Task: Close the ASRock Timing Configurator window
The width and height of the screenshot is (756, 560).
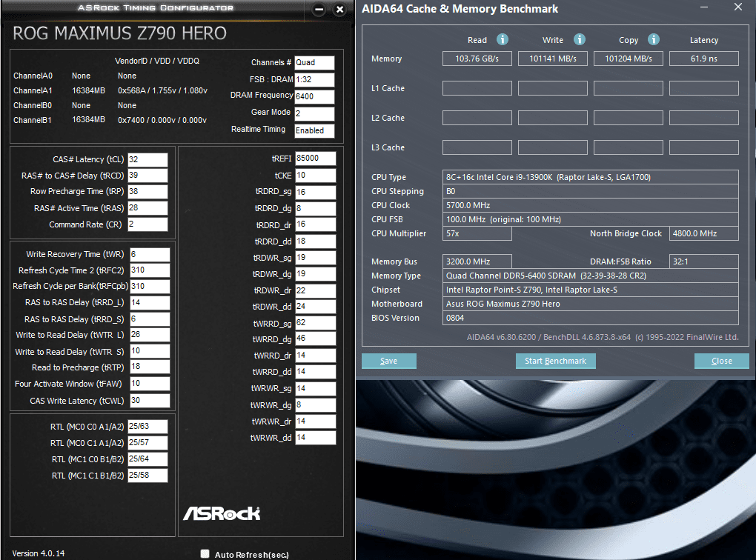Action: (x=339, y=9)
